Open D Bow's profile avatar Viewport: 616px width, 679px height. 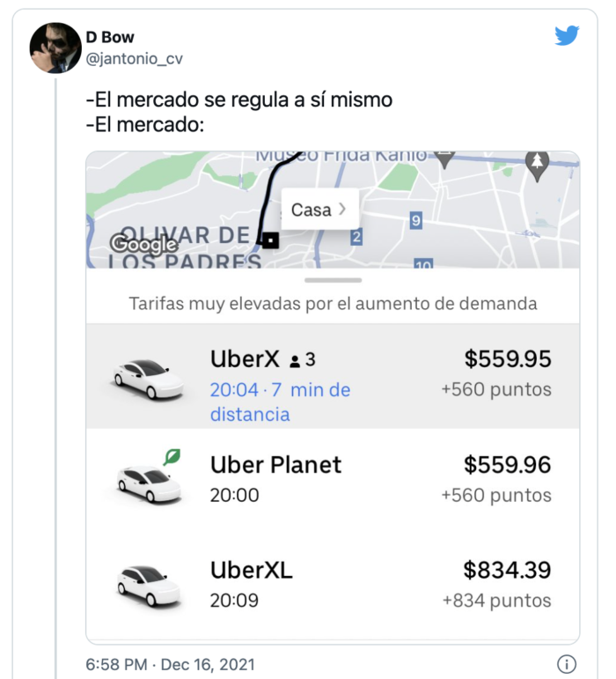[55, 48]
